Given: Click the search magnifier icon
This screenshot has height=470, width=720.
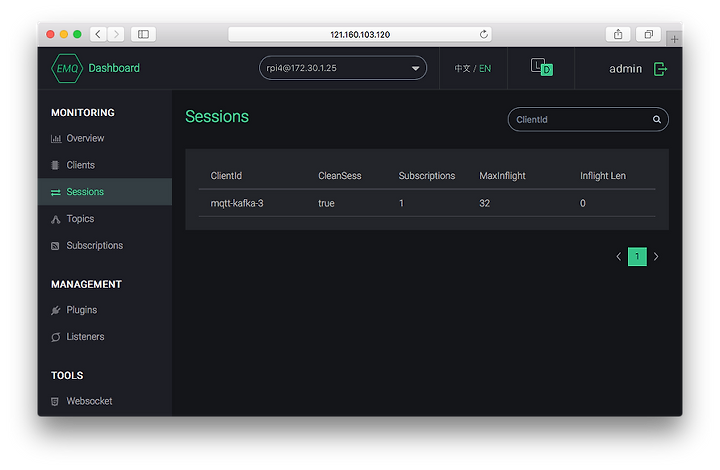Looking at the screenshot, I should coord(657,119).
